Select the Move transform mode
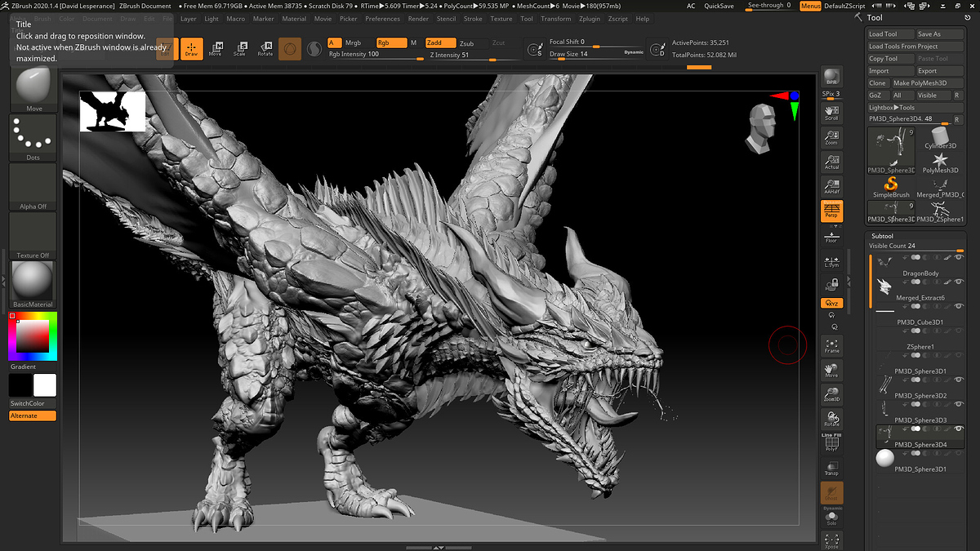Screen dimensions: 980x551 pyautogui.click(x=216, y=49)
